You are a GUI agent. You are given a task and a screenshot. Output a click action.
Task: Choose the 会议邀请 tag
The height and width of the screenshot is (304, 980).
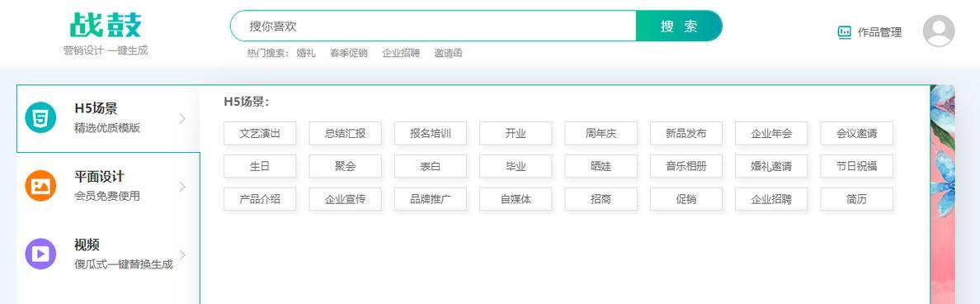[857, 133]
